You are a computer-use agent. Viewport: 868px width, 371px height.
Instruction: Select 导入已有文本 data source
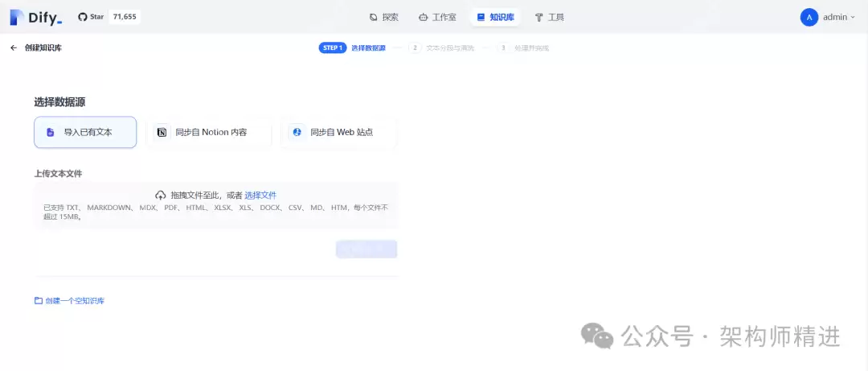pos(85,132)
